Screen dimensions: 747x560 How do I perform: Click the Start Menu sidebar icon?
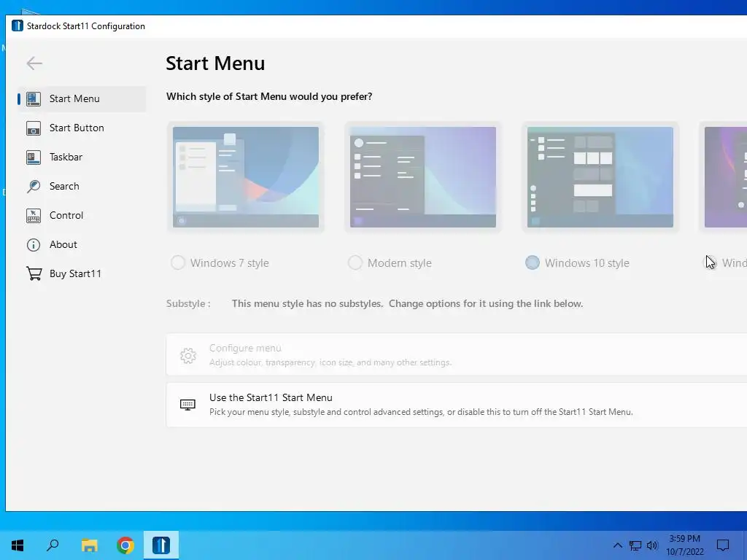pyautogui.click(x=34, y=98)
